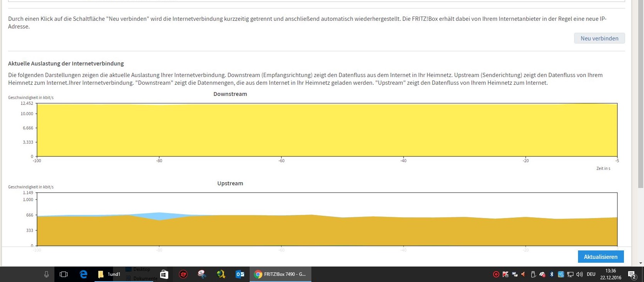Click the 6.666 downstream axis label
Viewport: 644px width, 282px height.
[28, 128]
